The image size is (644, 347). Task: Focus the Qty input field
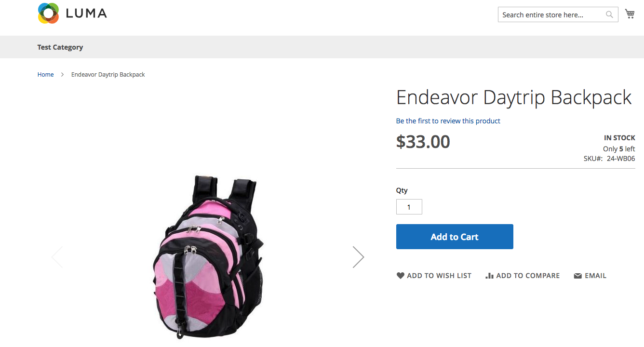click(409, 207)
